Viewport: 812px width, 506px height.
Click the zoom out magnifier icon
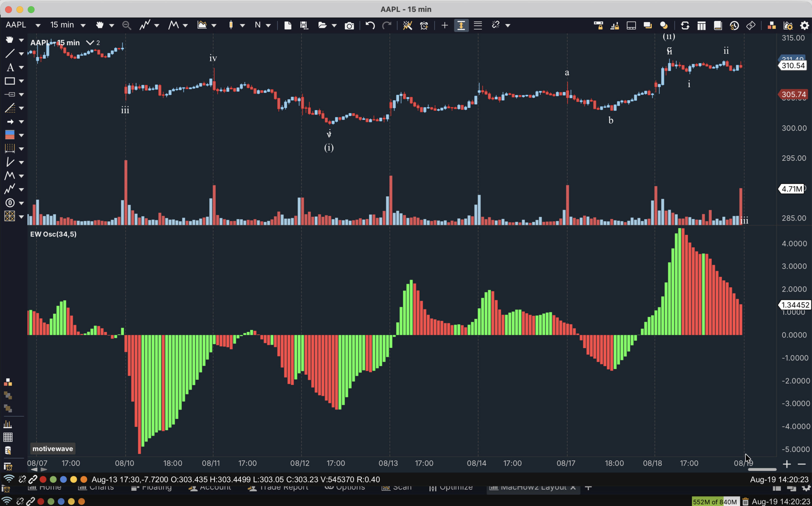coord(127,25)
